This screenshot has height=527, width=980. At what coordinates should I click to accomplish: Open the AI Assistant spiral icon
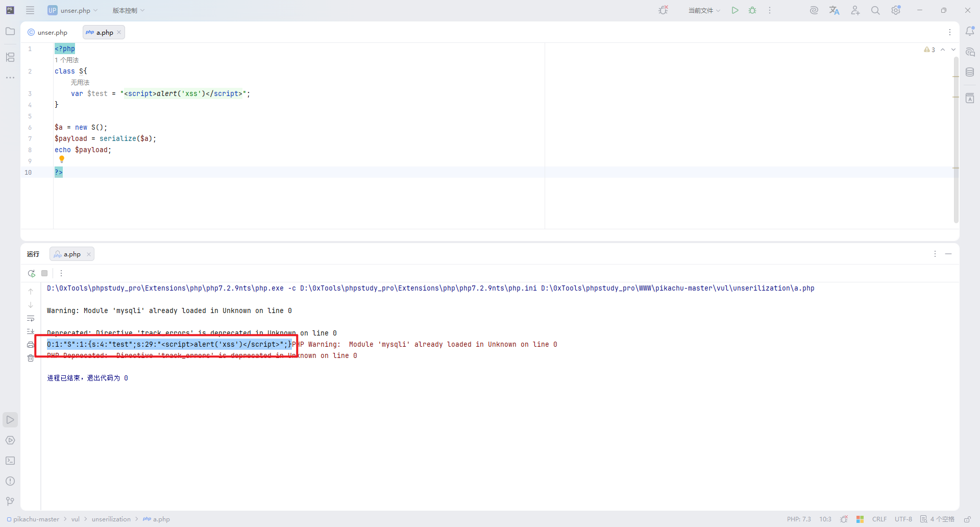point(814,10)
